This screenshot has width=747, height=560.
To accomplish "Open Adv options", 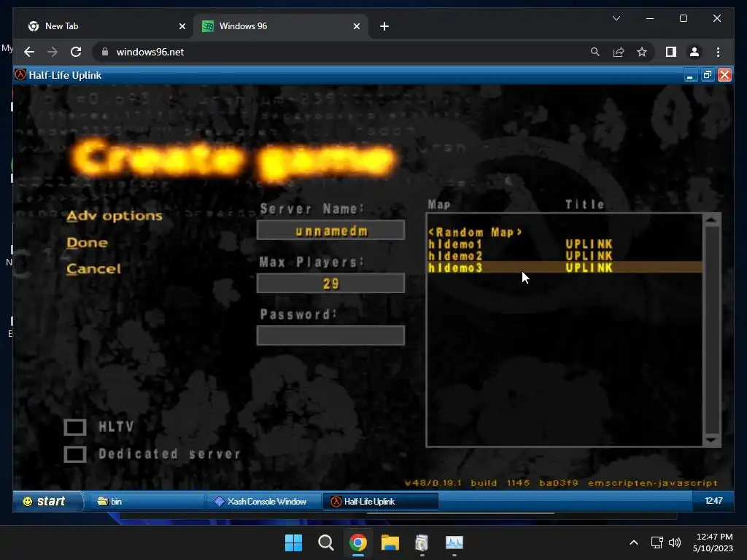I will [x=115, y=216].
